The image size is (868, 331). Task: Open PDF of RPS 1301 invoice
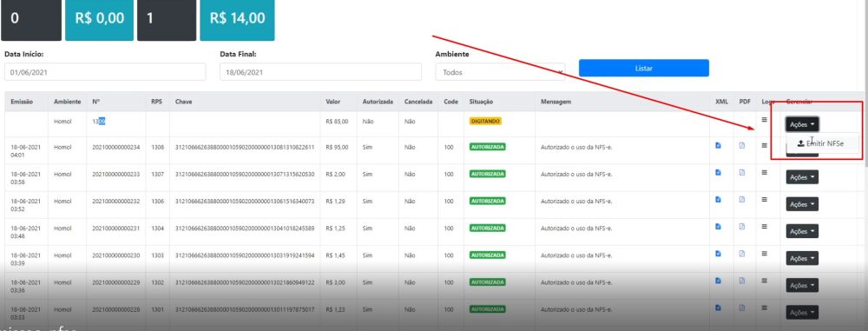tap(742, 308)
